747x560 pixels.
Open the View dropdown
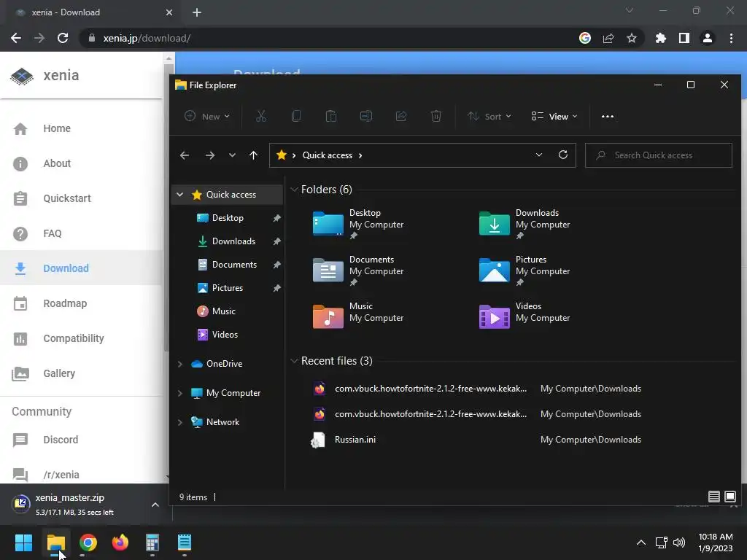point(554,116)
